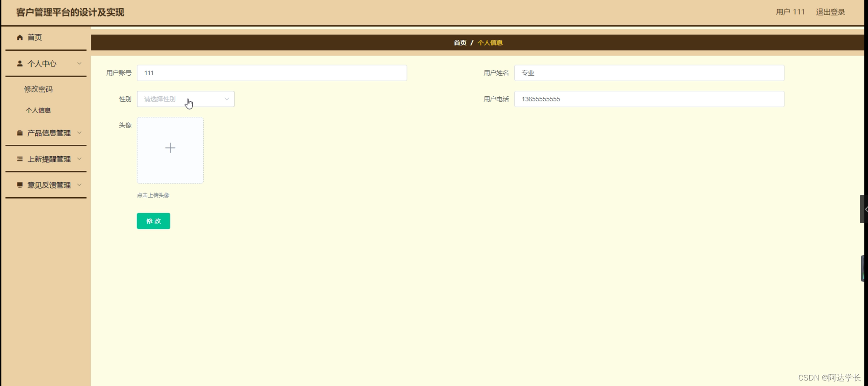Click the home icon beside 首页
This screenshot has height=386, width=868.
click(20, 38)
